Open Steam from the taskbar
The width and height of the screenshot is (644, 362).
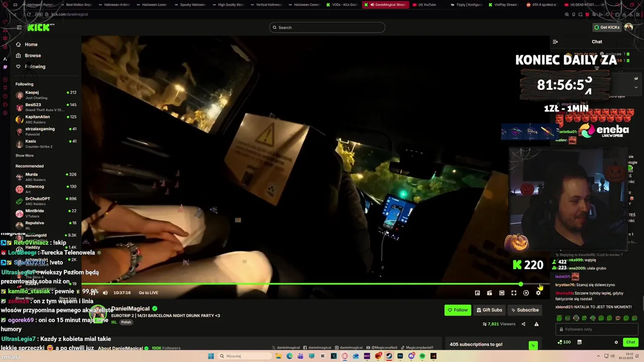389,356
